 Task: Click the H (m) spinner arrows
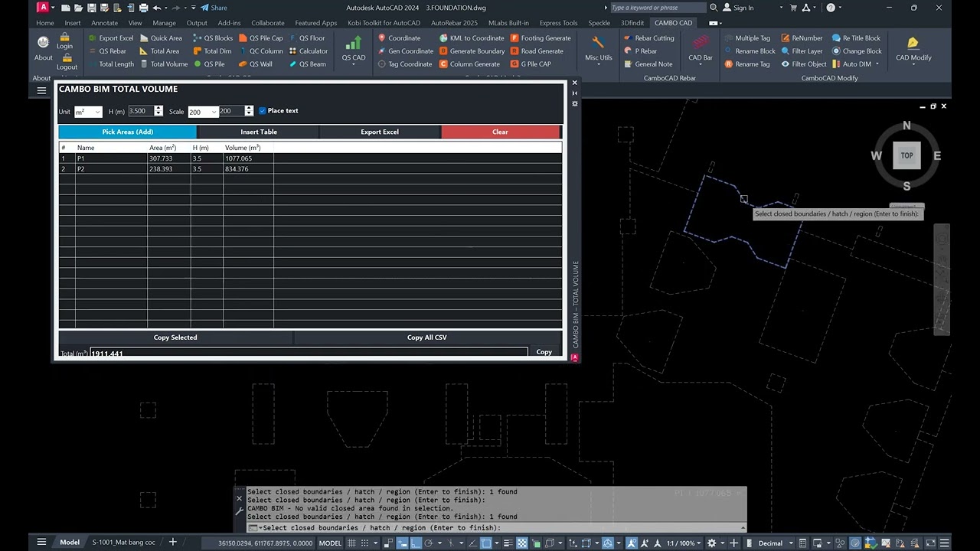158,111
